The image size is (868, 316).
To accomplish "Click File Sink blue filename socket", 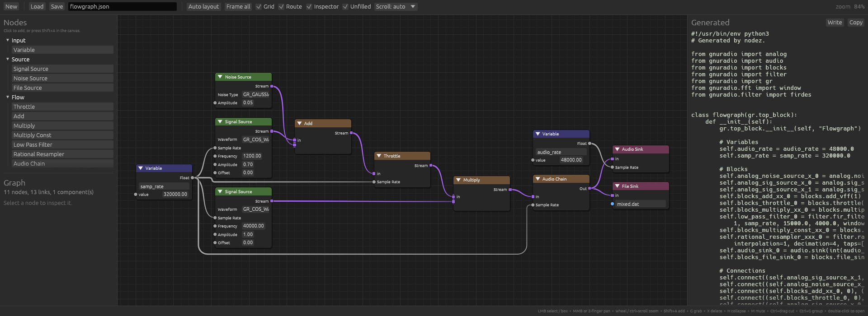I will [x=613, y=204].
